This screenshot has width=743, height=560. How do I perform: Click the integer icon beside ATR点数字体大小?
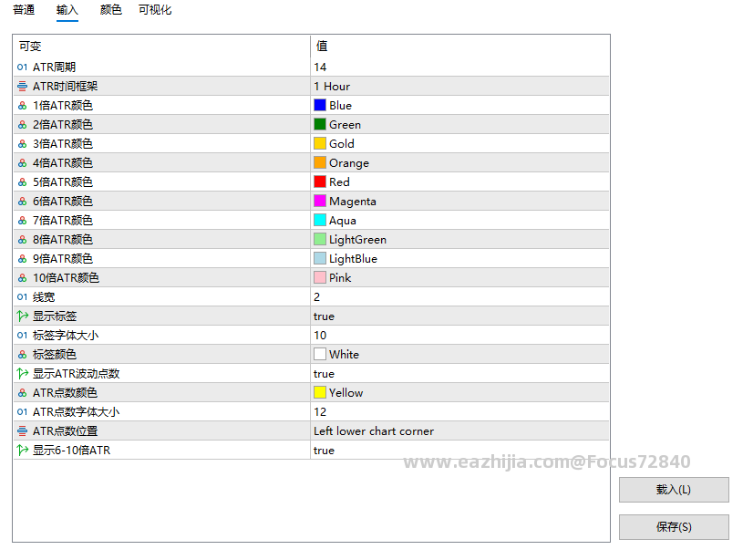click(22, 412)
